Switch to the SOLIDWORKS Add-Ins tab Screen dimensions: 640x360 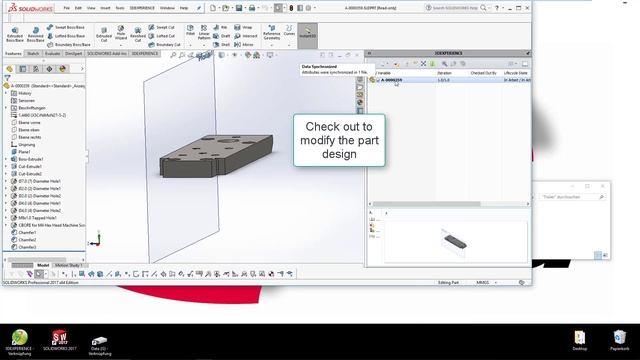pyautogui.click(x=107, y=53)
